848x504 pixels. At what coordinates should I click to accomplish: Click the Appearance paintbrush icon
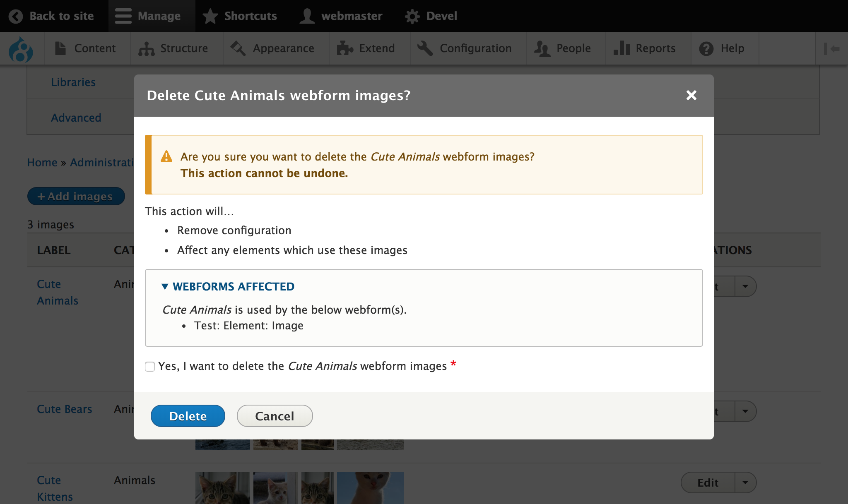click(x=237, y=48)
